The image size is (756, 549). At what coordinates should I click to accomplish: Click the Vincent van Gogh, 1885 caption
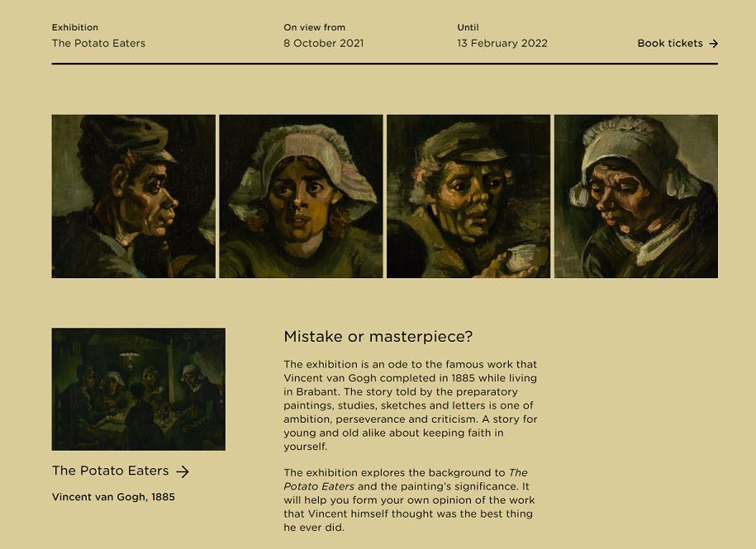[113, 497]
